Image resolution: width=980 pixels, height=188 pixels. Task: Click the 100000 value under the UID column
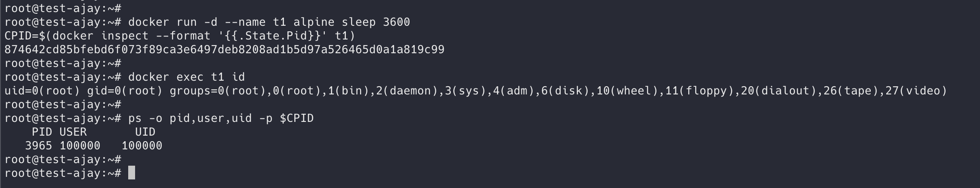pyautogui.click(x=142, y=146)
